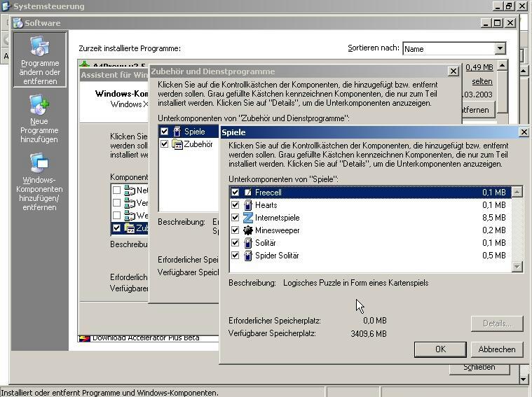Click scroll down arrow of Systemsteuerung window
The width and height of the screenshot is (532, 397).
[523, 379]
